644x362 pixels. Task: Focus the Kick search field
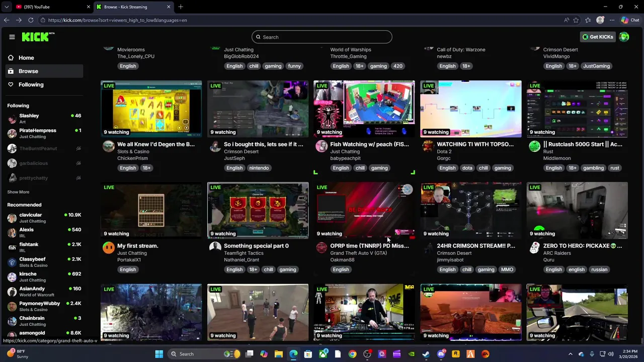[322, 37]
